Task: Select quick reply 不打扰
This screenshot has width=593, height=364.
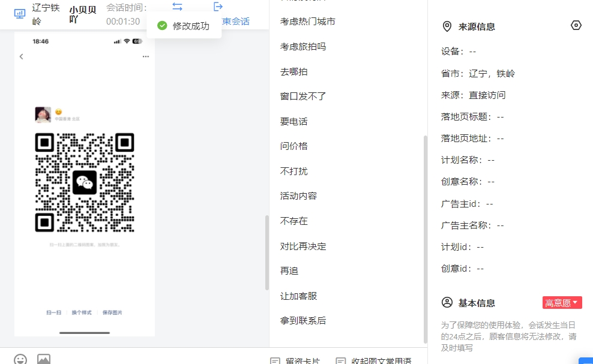Action: pos(294,171)
